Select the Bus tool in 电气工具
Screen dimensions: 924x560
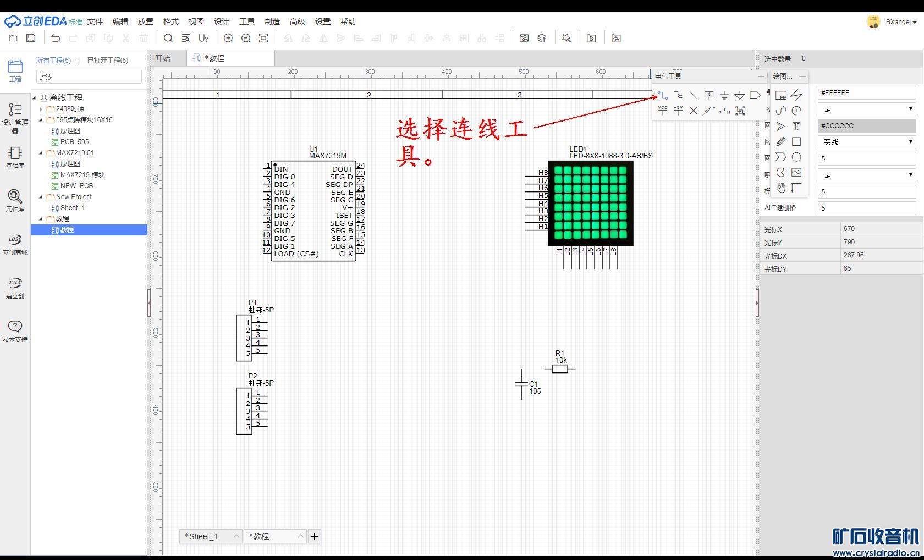[x=678, y=95]
